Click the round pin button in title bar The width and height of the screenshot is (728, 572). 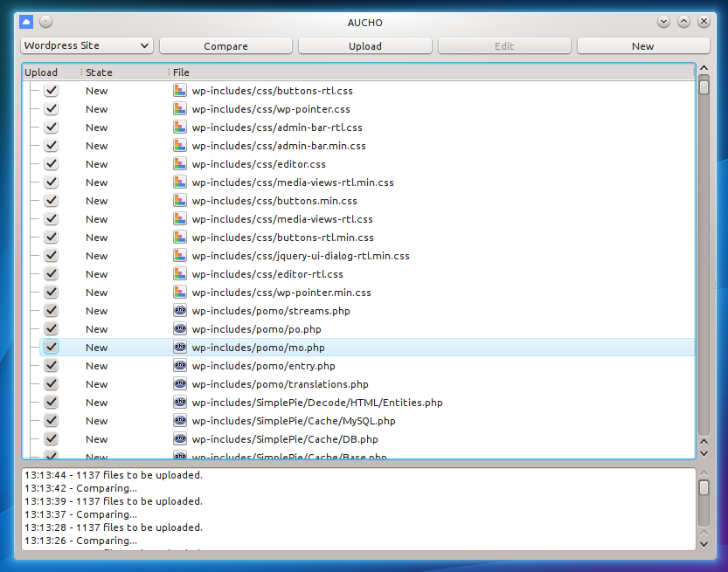pos(46,21)
